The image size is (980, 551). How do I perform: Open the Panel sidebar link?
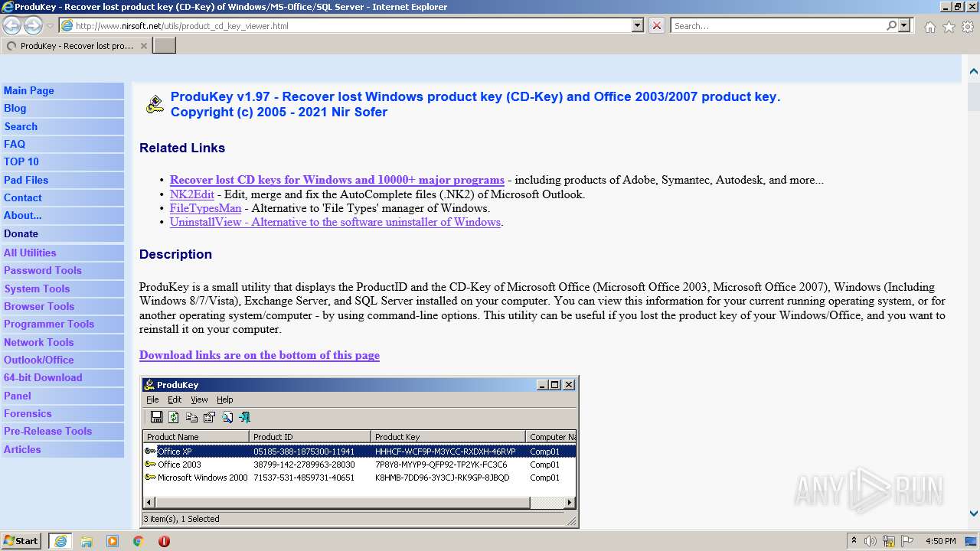point(62,396)
